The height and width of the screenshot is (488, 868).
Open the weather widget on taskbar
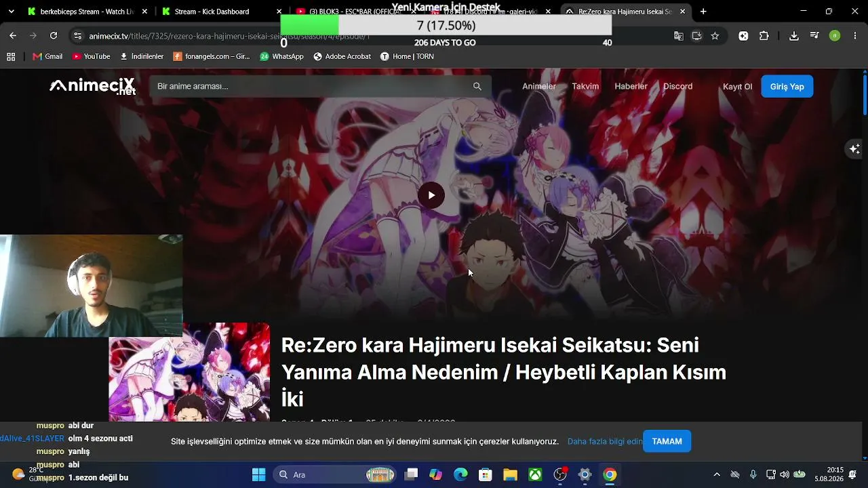point(28,474)
